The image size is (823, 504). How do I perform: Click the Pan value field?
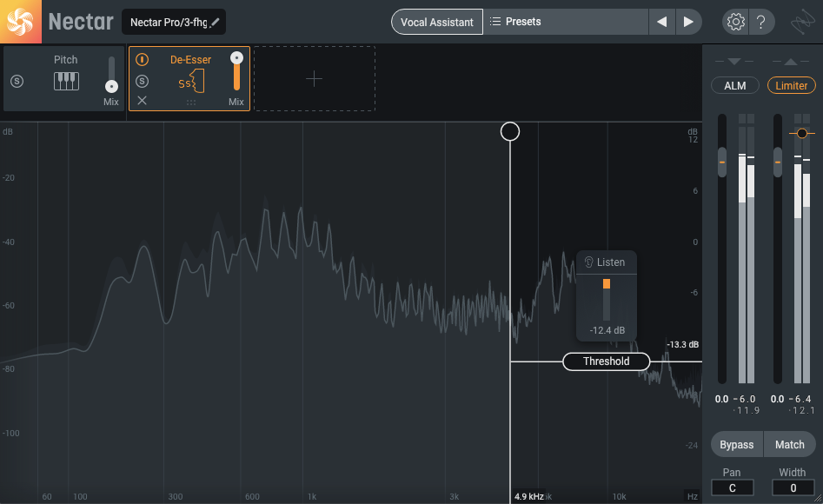pyautogui.click(x=733, y=487)
